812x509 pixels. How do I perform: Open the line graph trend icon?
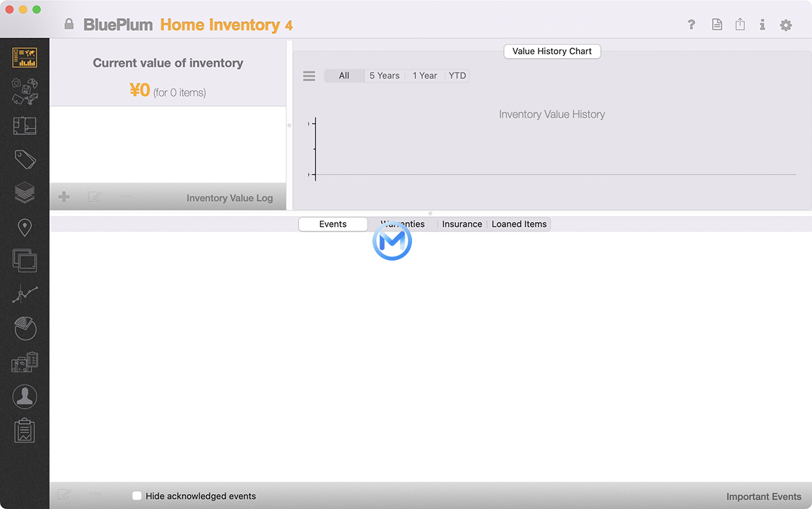25,294
